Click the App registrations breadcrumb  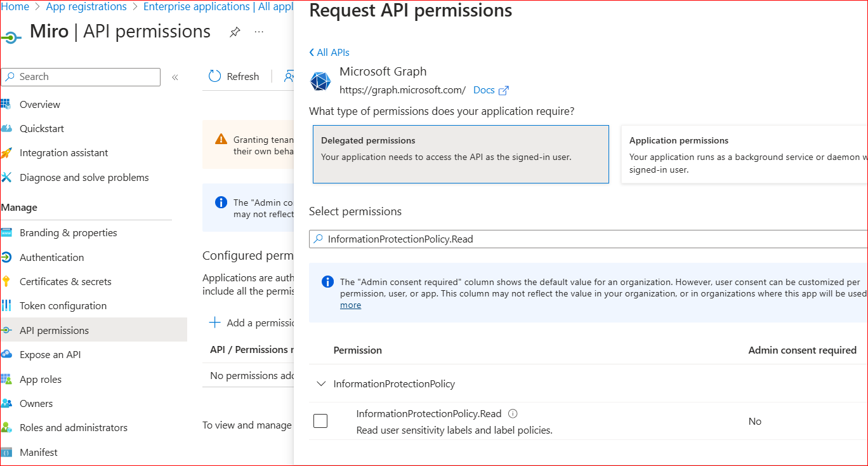[86, 6]
